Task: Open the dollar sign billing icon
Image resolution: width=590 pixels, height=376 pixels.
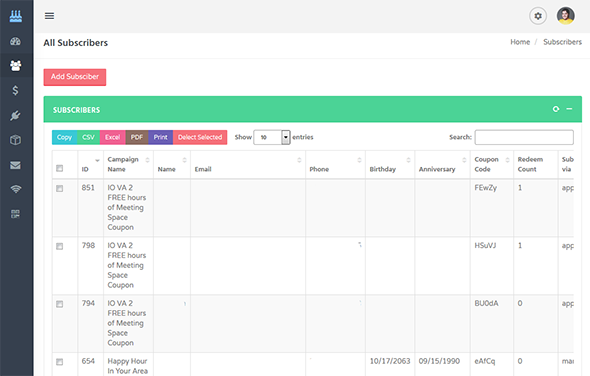Action: [x=15, y=90]
